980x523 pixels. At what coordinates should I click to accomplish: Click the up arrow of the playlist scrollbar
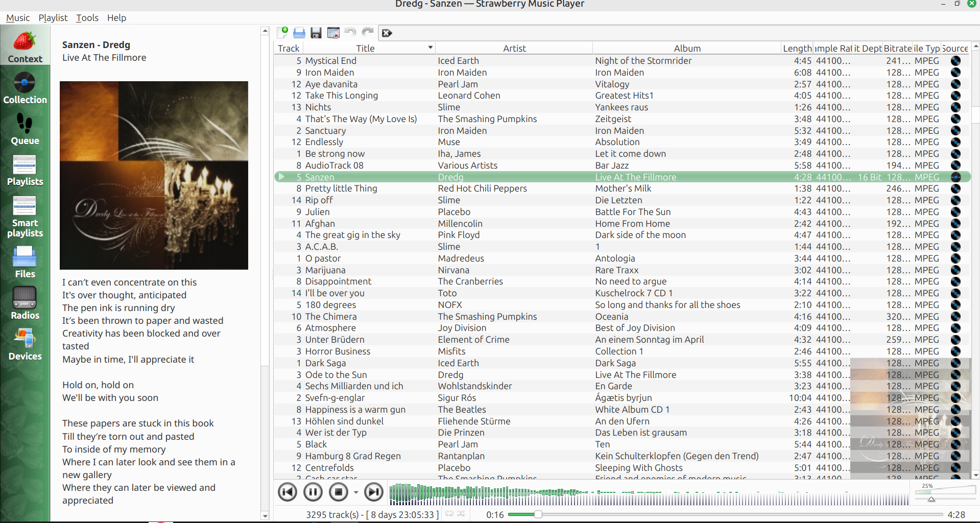tap(975, 46)
